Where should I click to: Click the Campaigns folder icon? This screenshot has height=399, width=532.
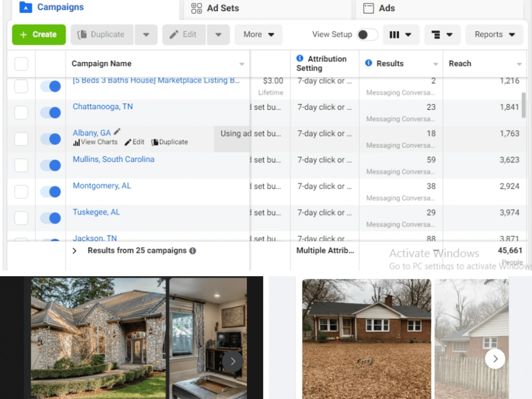(26, 7)
